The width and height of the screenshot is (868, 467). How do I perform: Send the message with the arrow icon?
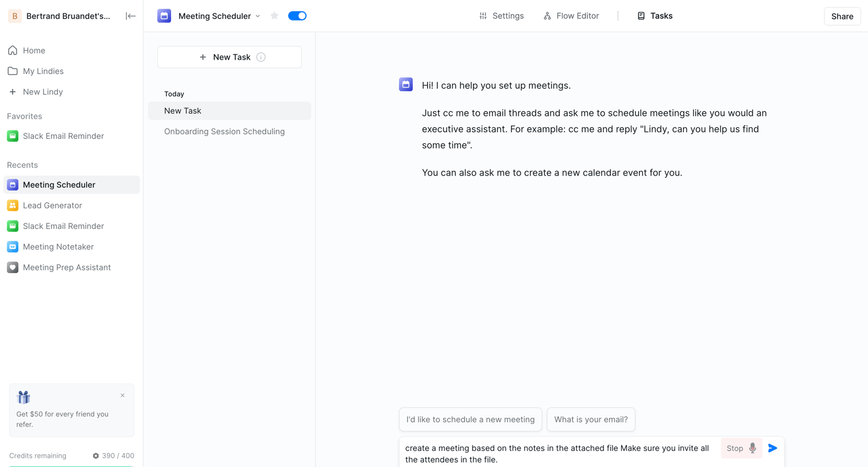point(773,448)
